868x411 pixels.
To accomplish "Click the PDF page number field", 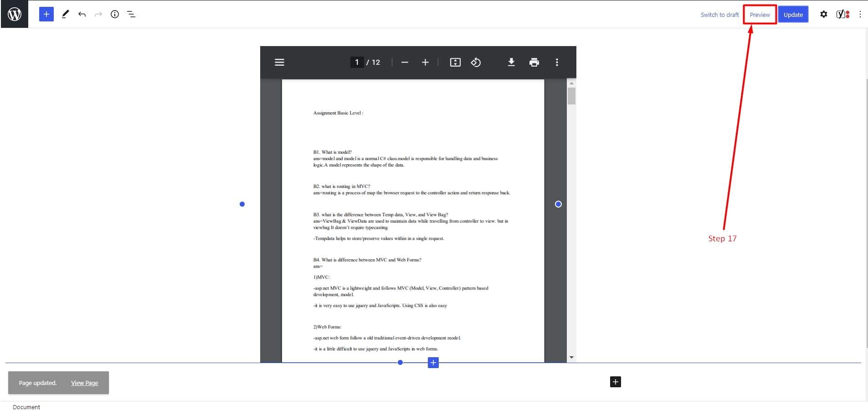I will pos(357,62).
